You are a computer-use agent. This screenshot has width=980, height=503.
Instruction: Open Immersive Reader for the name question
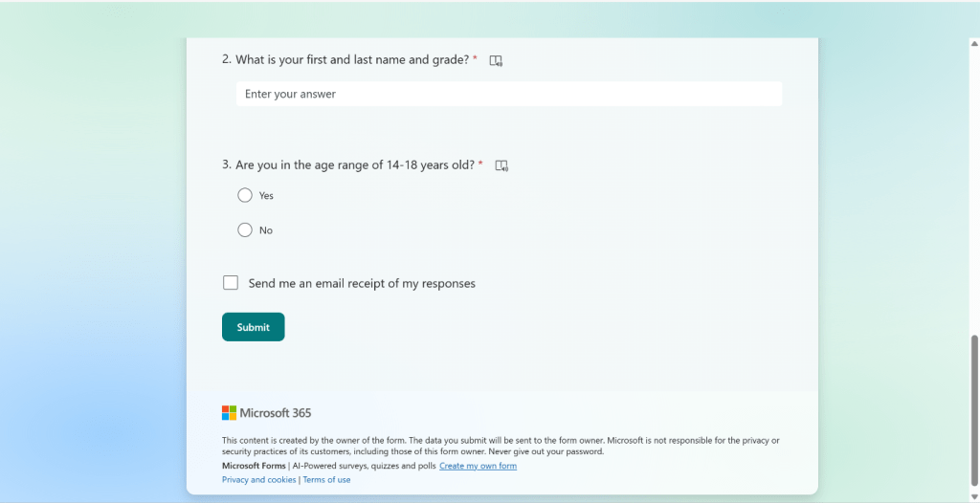pos(496,60)
